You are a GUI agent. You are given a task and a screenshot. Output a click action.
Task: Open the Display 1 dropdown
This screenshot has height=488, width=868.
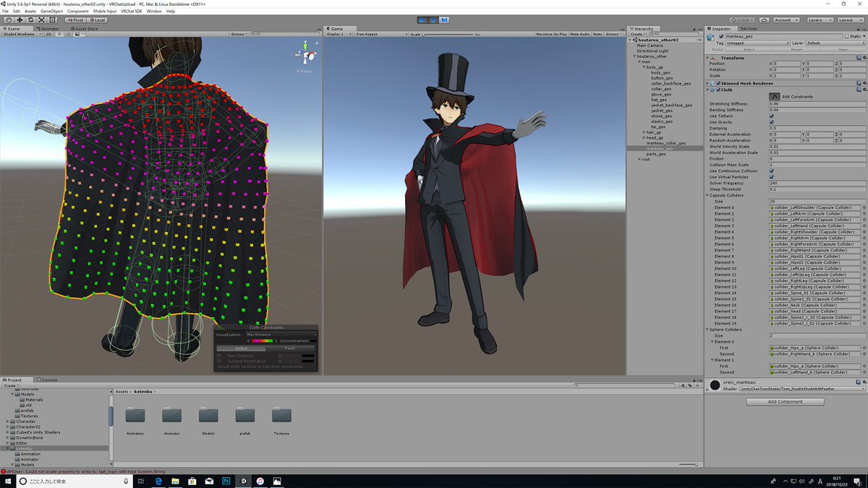click(x=339, y=34)
